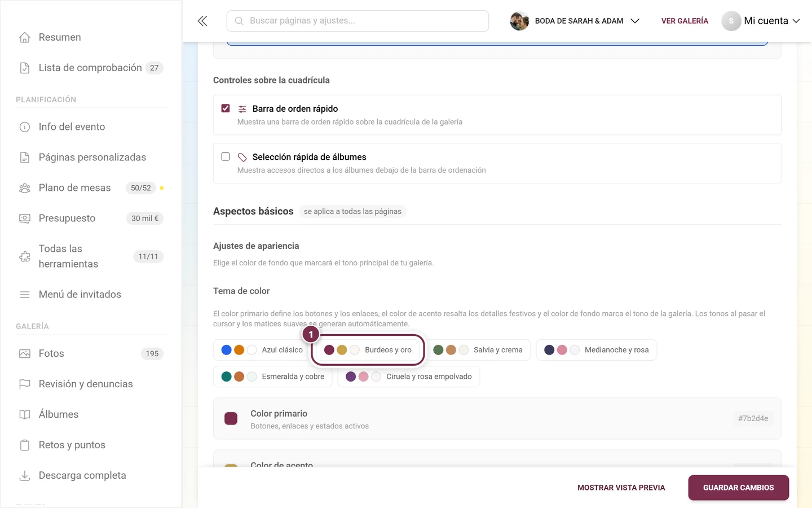Choose Medianoche y rosa theme
The height and width of the screenshot is (508, 812).
[x=596, y=350]
